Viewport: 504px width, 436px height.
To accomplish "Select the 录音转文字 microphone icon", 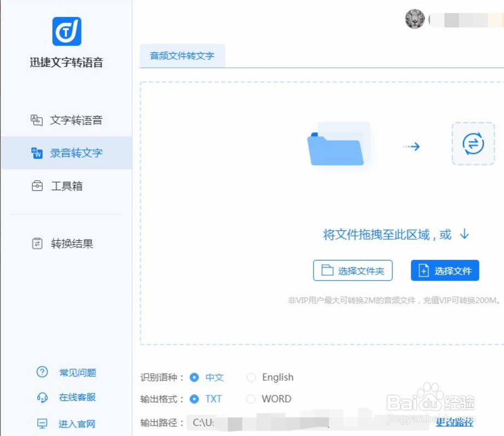I will click(x=37, y=153).
